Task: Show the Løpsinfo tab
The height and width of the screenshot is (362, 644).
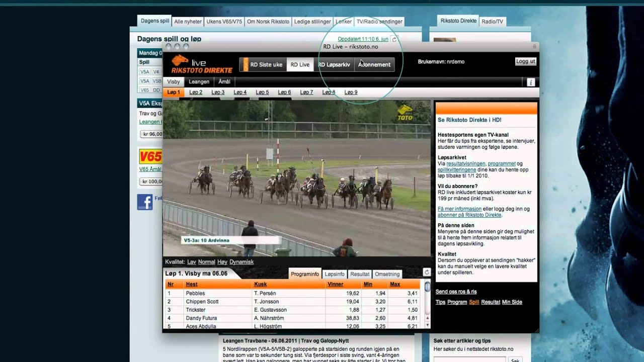Action: pos(335,274)
